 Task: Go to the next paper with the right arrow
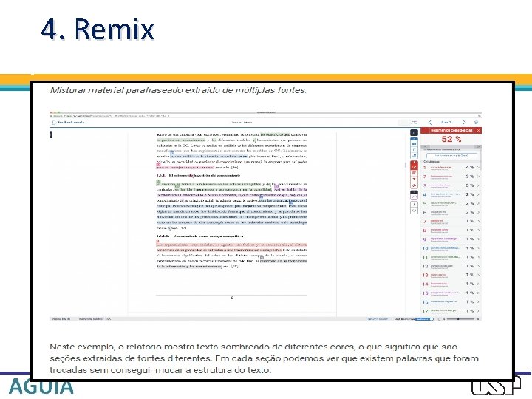click(x=464, y=123)
